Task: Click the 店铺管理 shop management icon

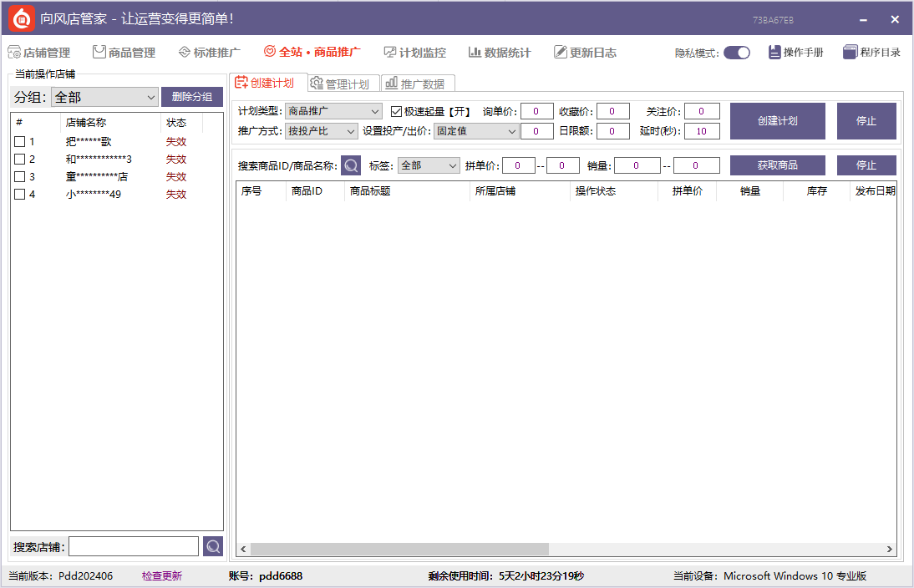Action: [x=14, y=53]
